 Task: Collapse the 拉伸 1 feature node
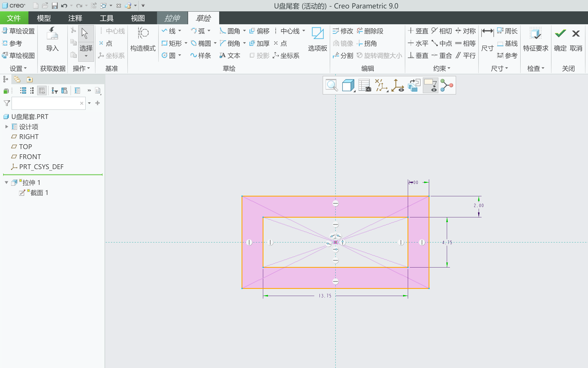tap(7, 183)
